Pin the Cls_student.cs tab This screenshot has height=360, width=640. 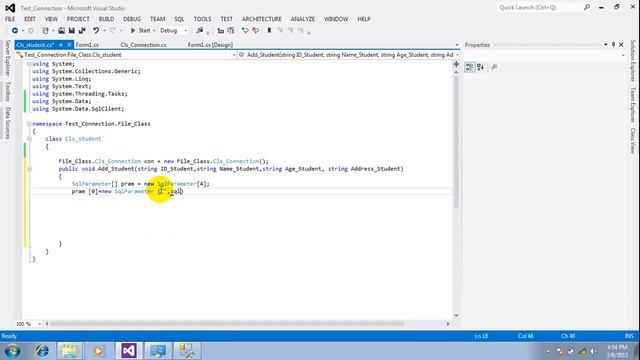click(x=61, y=45)
